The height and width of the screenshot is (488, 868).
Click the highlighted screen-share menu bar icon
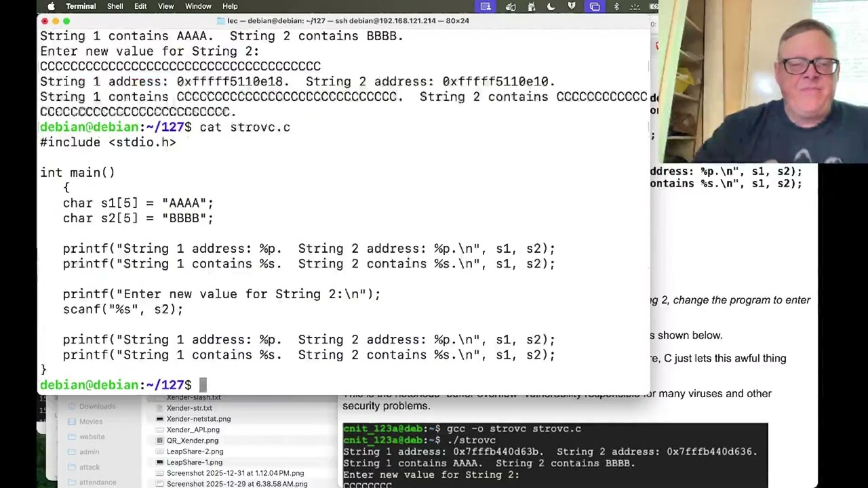(486, 6)
